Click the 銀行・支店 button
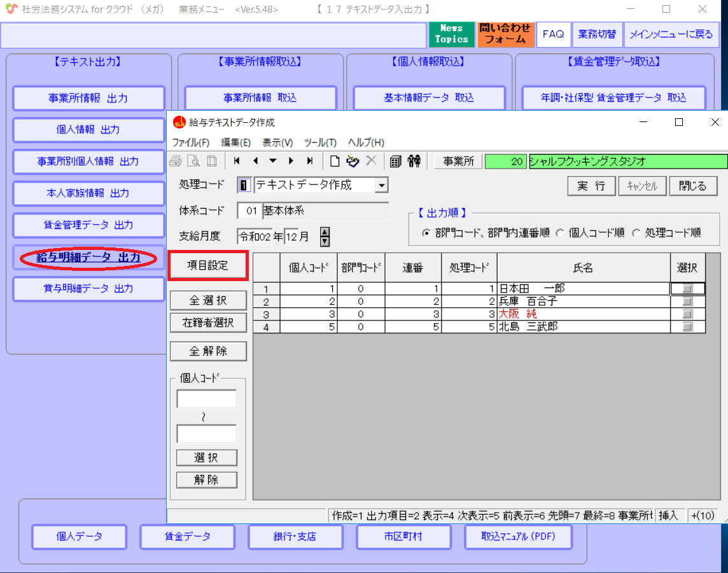728x573 pixels. tap(295, 537)
